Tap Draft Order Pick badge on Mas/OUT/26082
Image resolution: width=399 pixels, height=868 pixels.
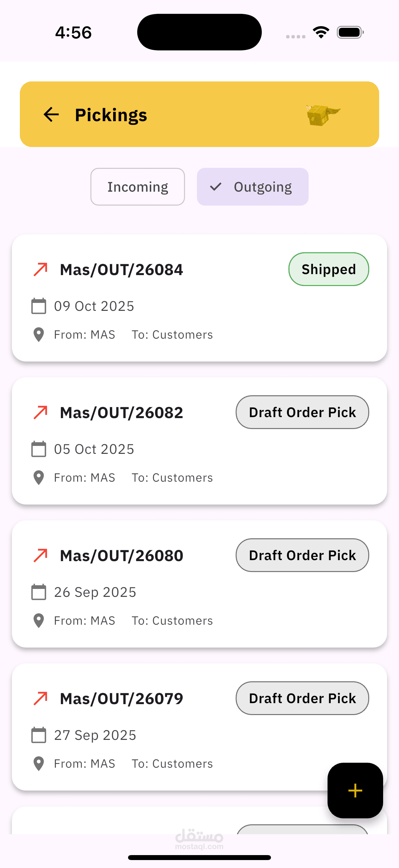click(x=302, y=412)
